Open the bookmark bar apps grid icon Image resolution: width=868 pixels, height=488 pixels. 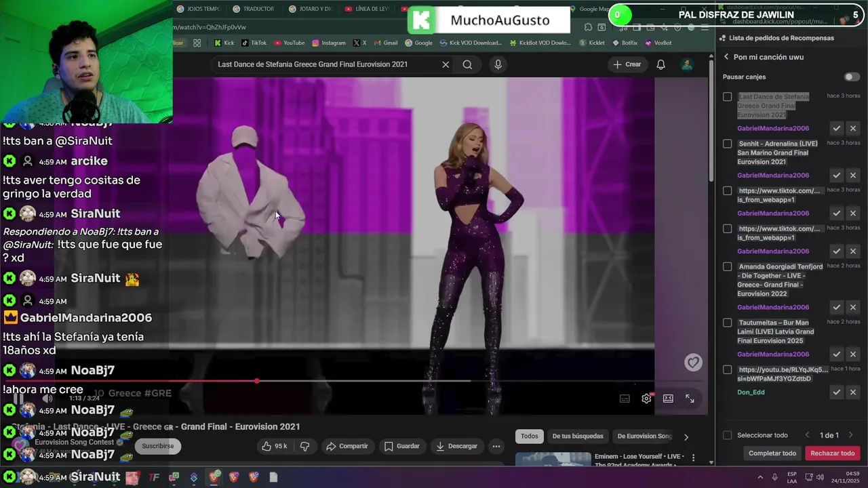click(197, 43)
